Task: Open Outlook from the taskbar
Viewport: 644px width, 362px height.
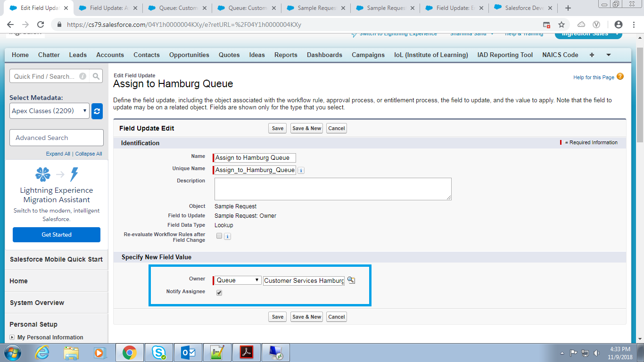Action: (x=189, y=353)
